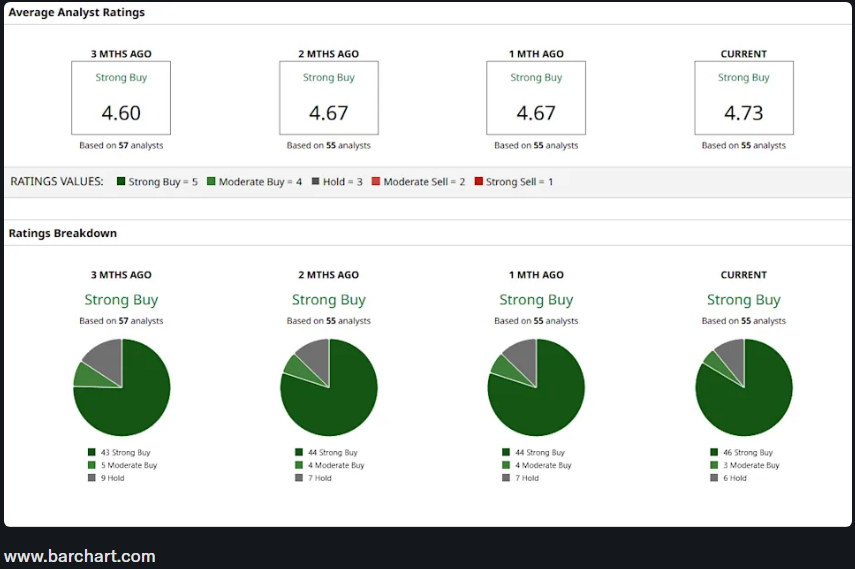Select the 1 MTH AGO 4.67 rating box

(536, 98)
